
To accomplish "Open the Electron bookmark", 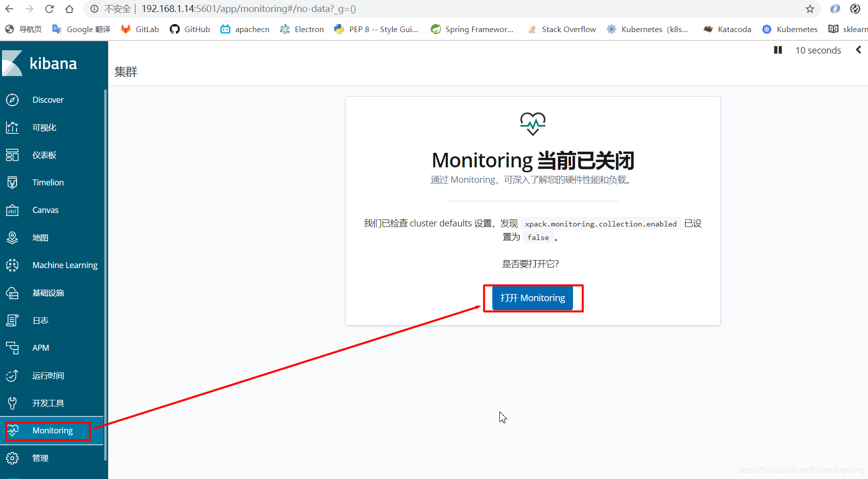I will (x=302, y=29).
